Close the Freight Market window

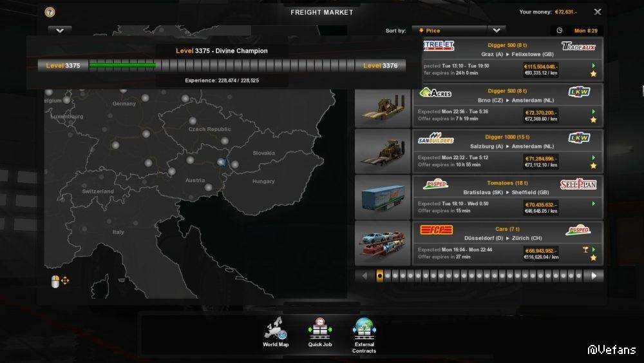click(x=598, y=12)
